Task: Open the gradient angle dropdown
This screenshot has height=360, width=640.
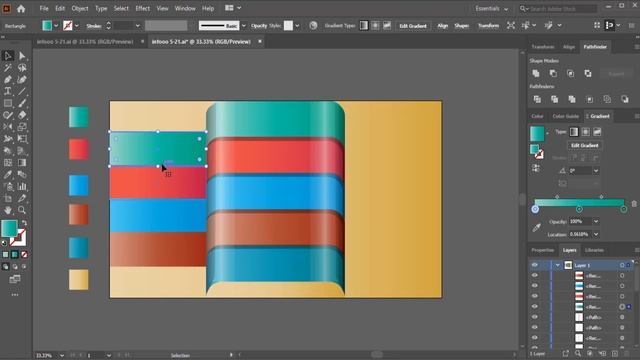Action: (x=596, y=171)
